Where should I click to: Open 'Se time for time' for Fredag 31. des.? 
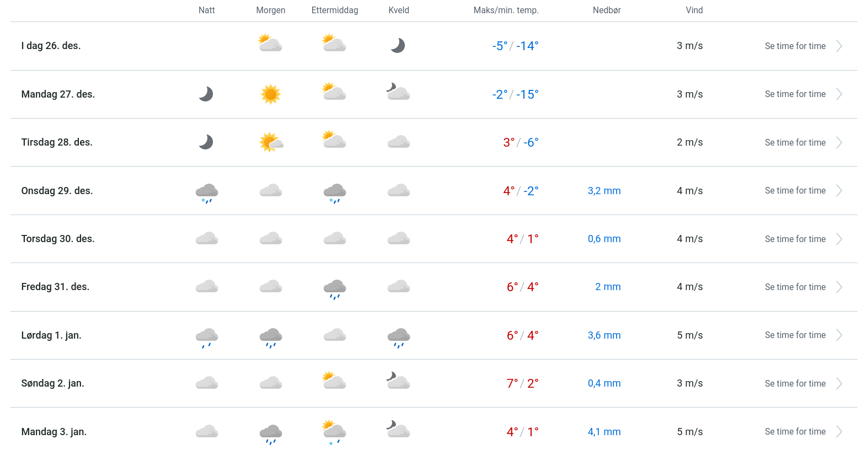(x=795, y=287)
